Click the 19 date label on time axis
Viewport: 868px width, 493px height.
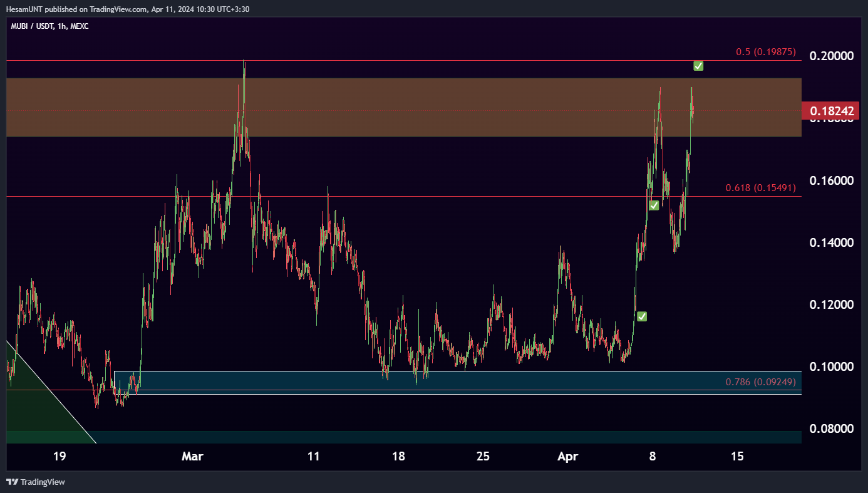tap(59, 457)
